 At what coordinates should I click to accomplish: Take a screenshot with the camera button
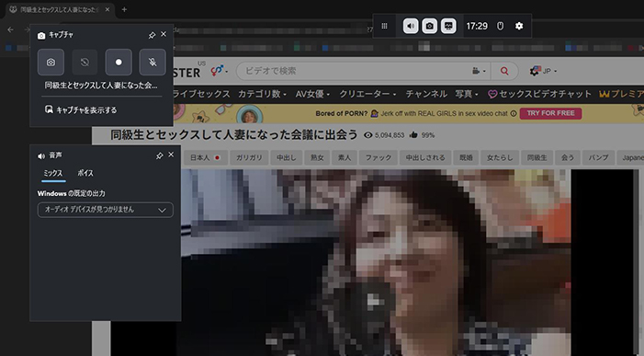click(51, 62)
